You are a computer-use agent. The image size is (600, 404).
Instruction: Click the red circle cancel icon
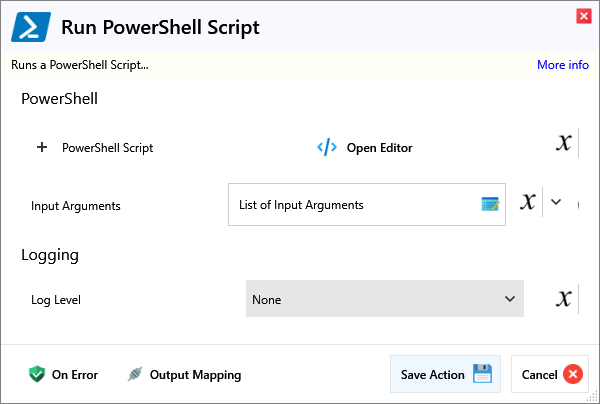572,375
